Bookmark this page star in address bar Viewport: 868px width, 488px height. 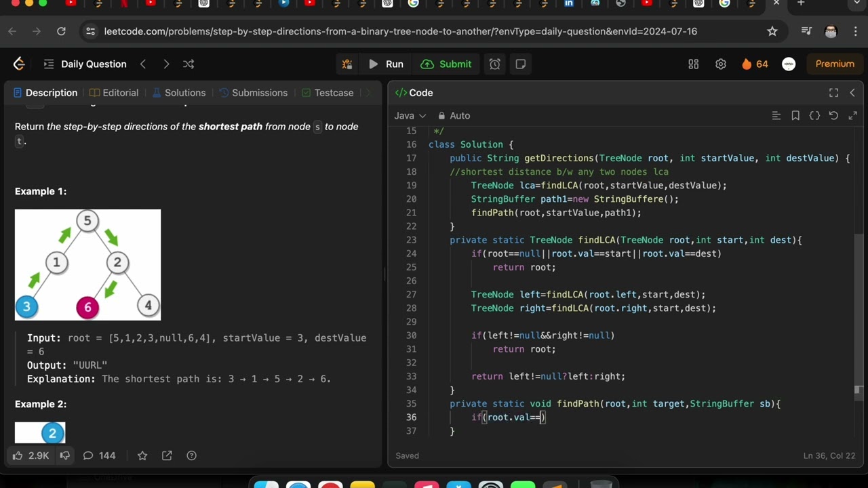(x=772, y=31)
